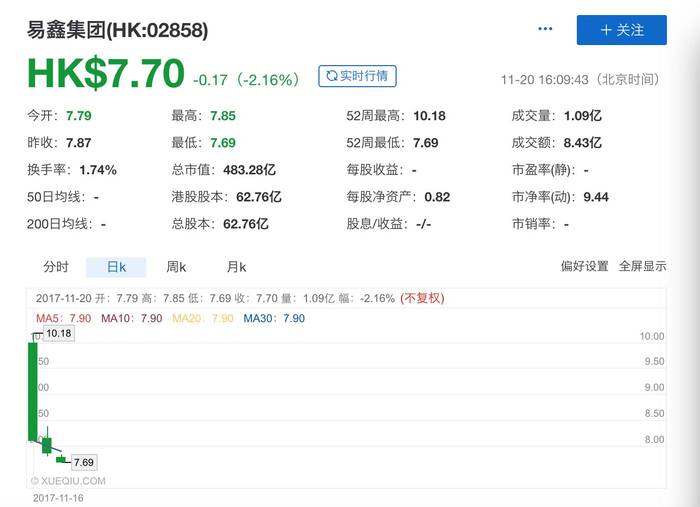This screenshot has height=507, width=700.
Task: Click the 7.69 low price marker
Action: 83,462
